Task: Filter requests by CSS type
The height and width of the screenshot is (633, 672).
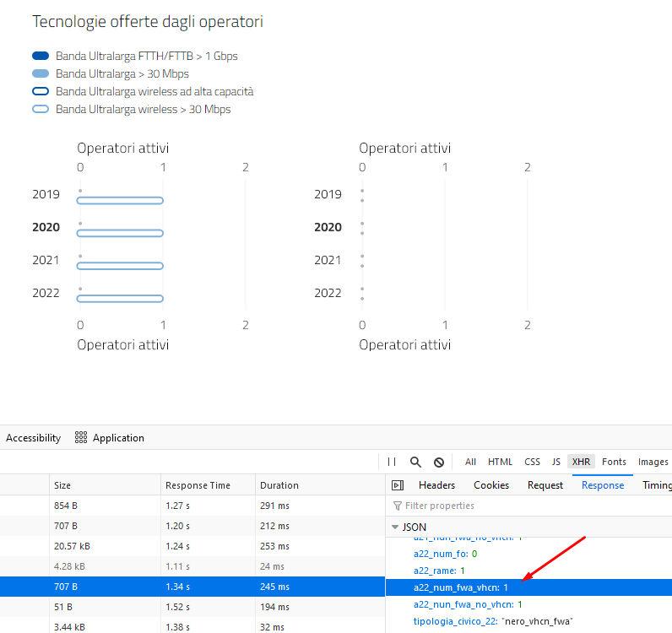Action: [532, 462]
